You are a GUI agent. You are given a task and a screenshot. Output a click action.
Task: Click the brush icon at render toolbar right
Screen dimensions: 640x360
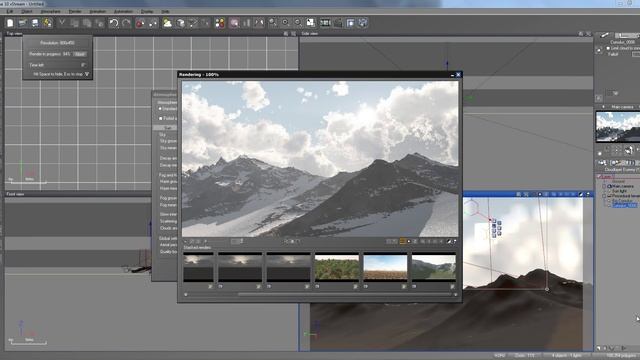pos(449,242)
